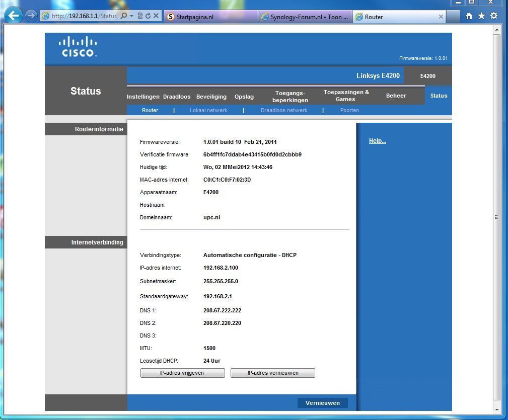The image size is (508, 420).
Task: Open the browser Tools gear menu
Action: tap(494, 16)
